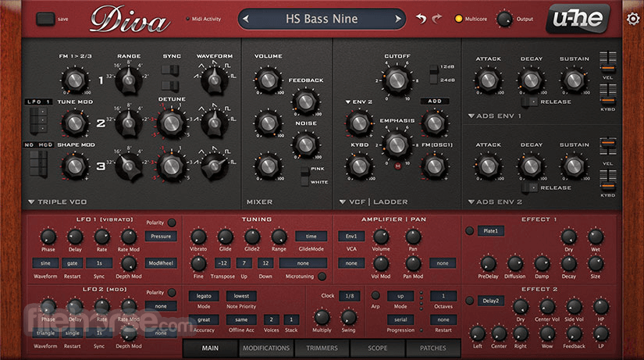Go to next preset with right arrow
The height and width of the screenshot is (360, 644).
pos(397,19)
